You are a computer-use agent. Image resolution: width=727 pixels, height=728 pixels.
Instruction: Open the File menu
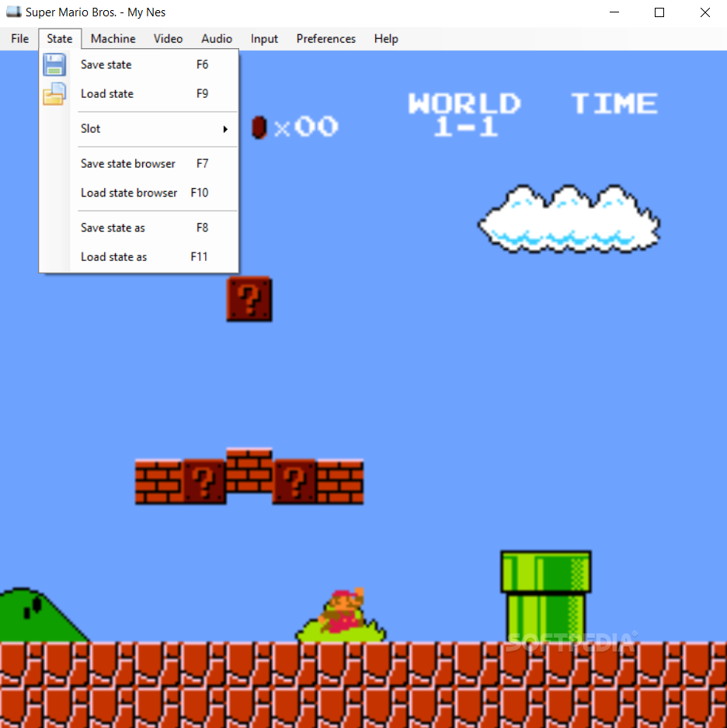[x=20, y=39]
